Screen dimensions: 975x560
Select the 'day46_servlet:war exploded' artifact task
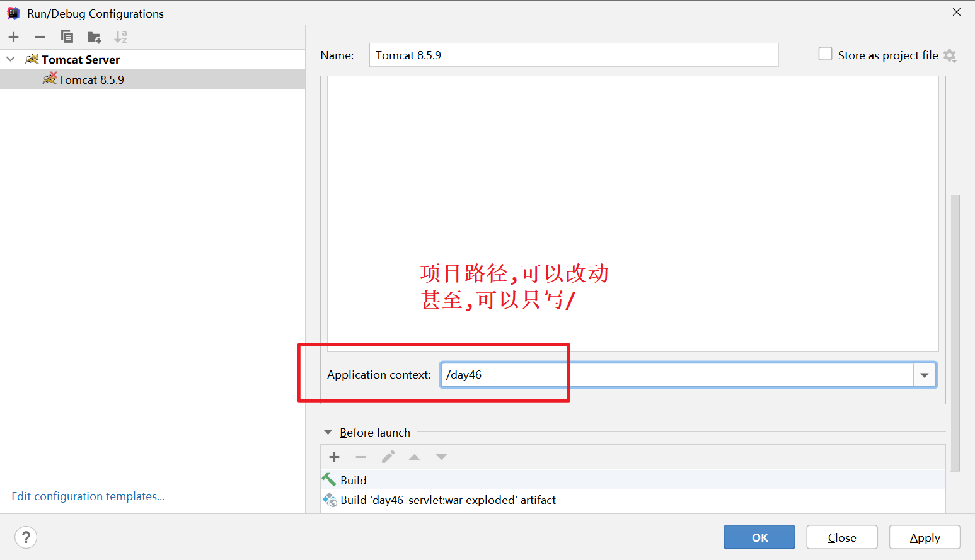(633, 500)
